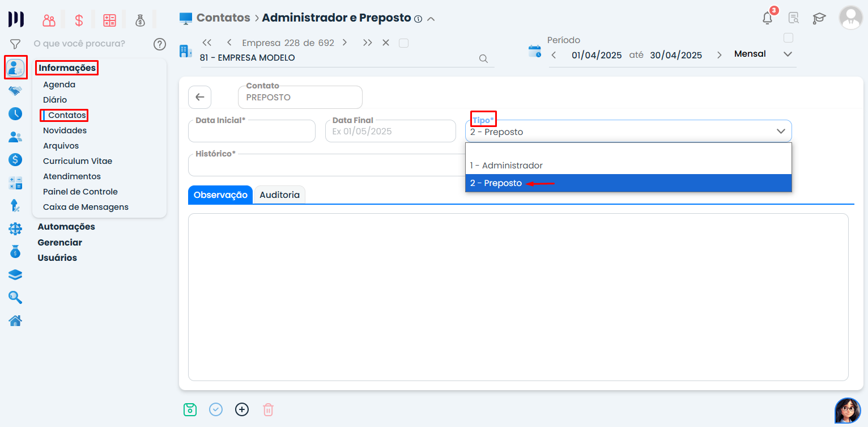Select the blue calculator sidebar icon

(15, 183)
